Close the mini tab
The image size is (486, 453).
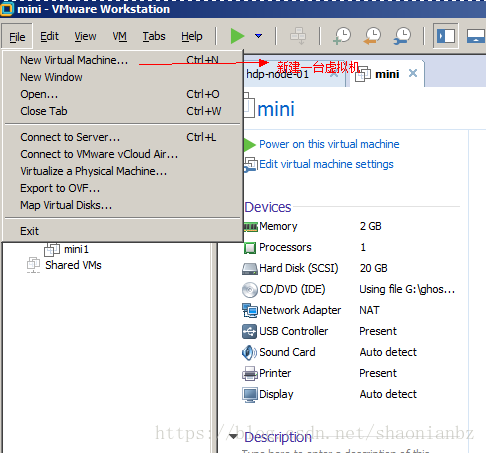tap(413, 73)
